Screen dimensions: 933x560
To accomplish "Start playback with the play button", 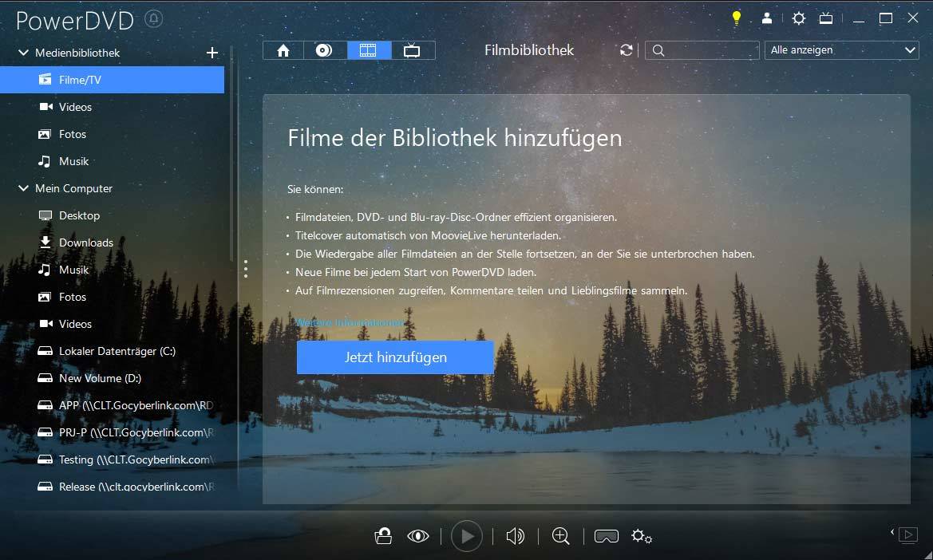I will click(x=467, y=536).
